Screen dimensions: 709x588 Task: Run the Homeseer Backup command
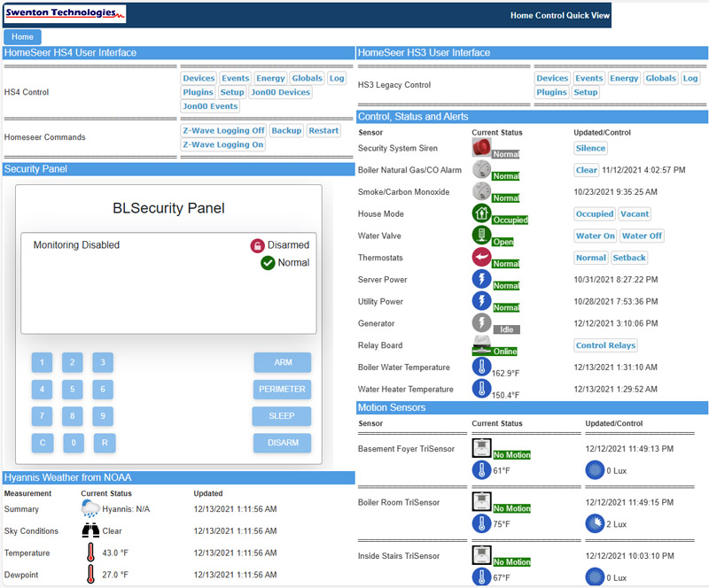point(286,130)
